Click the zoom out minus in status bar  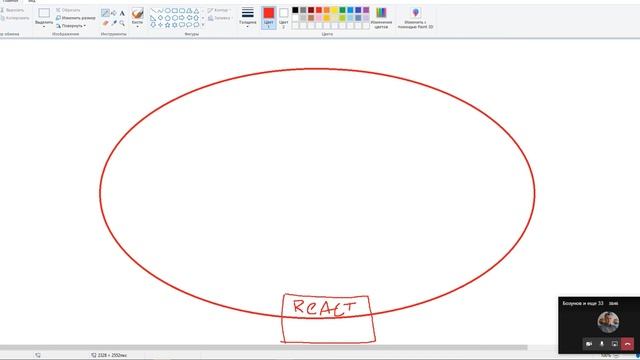pos(616,356)
